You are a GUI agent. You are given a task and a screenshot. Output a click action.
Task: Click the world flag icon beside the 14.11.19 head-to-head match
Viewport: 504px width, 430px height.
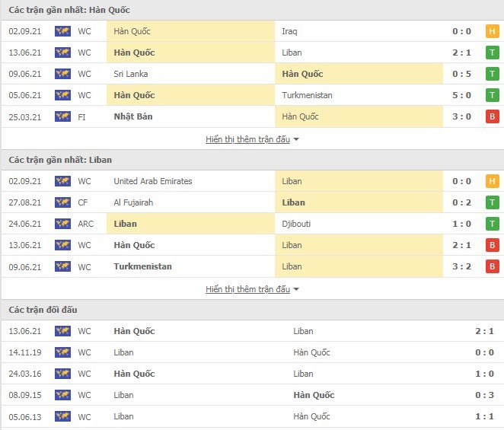coord(62,352)
